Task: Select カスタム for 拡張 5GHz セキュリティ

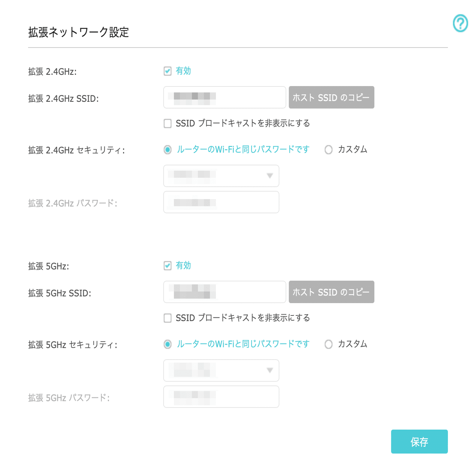Action: 329,344
